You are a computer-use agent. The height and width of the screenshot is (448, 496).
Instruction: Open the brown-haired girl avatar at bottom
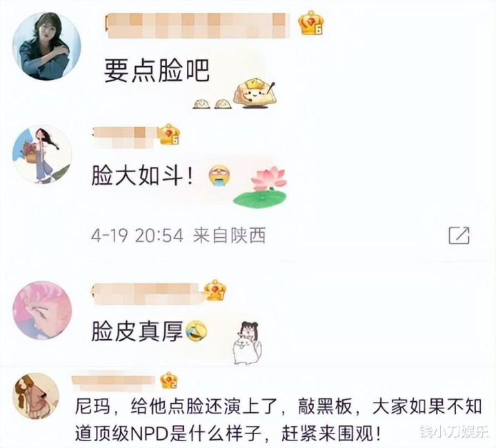[x=36, y=396]
